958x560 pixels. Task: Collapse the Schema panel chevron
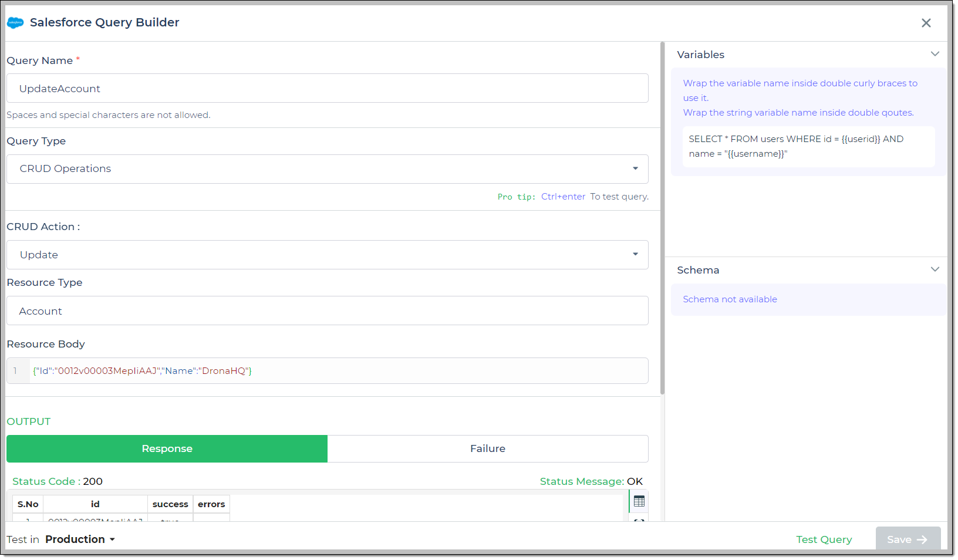pos(935,269)
